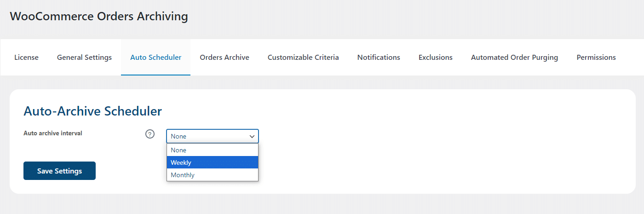Switch to the License tab
The image size is (644, 214).
pos(26,58)
